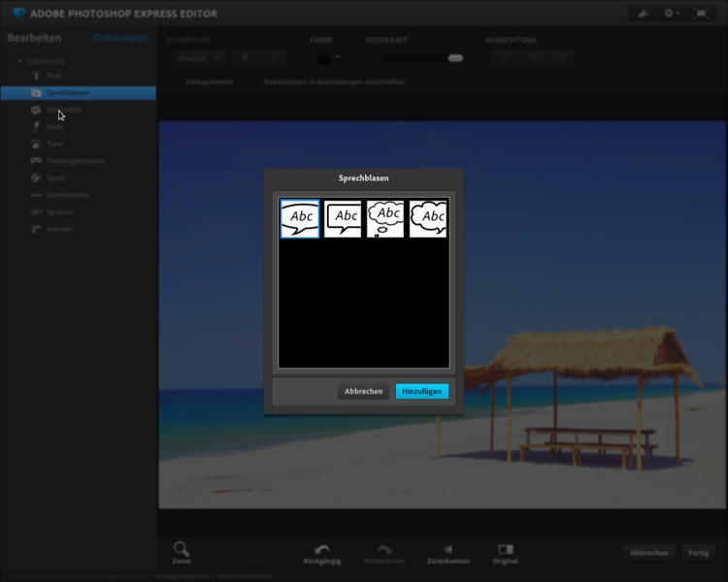Image resolution: width=728 pixels, height=582 pixels.
Task: Switch to the Bearbeiten tab
Action: point(34,38)
